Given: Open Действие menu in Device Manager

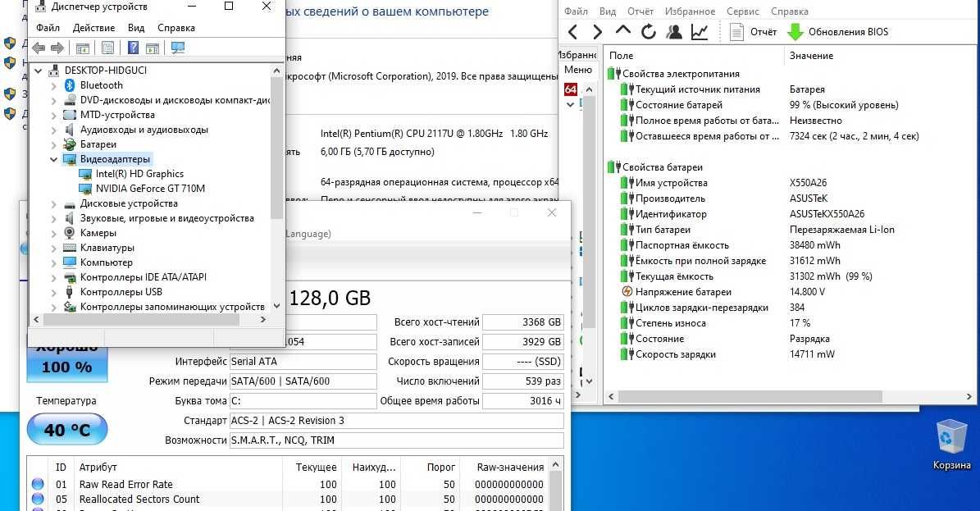Looking at the screenshot, I should 93,28.
